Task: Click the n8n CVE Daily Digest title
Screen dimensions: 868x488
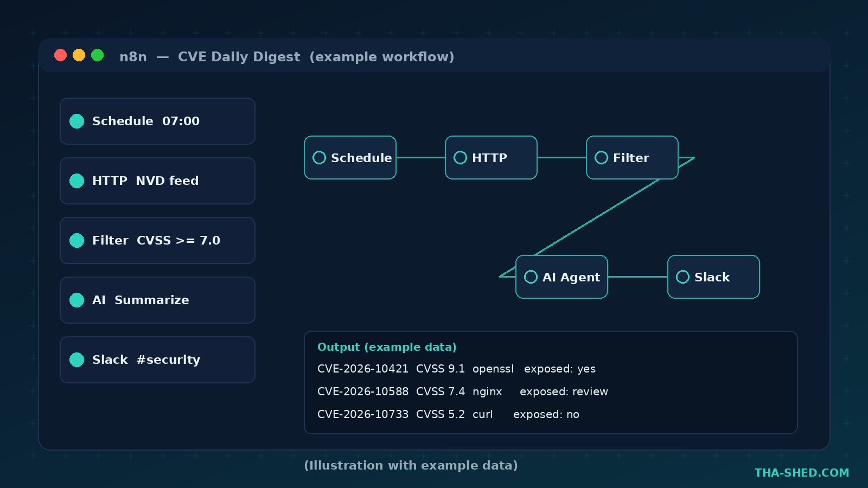Action: 287,57
